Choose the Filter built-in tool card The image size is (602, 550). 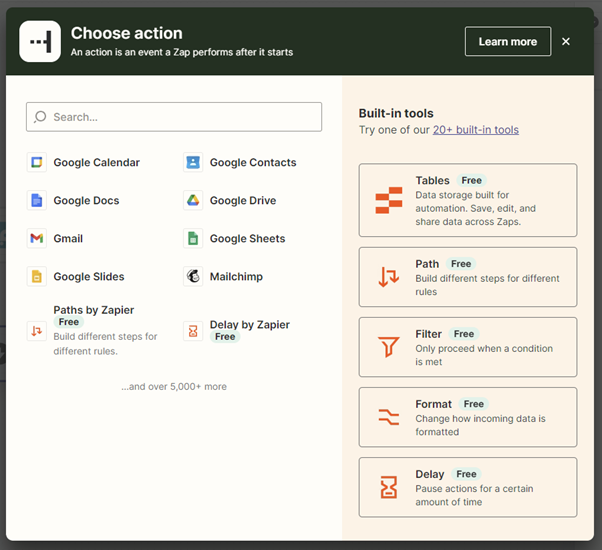pyautogui.click(x=467, y=347)
